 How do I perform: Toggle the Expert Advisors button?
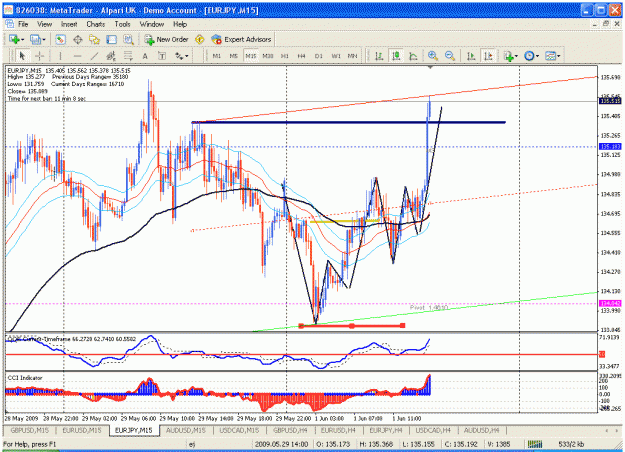(x=241, y=39)
